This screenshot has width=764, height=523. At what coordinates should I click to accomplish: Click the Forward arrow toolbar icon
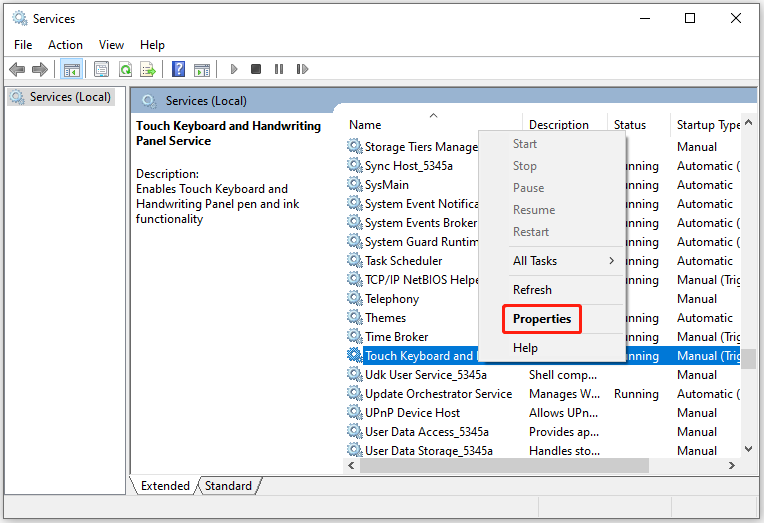pos(40,69)
